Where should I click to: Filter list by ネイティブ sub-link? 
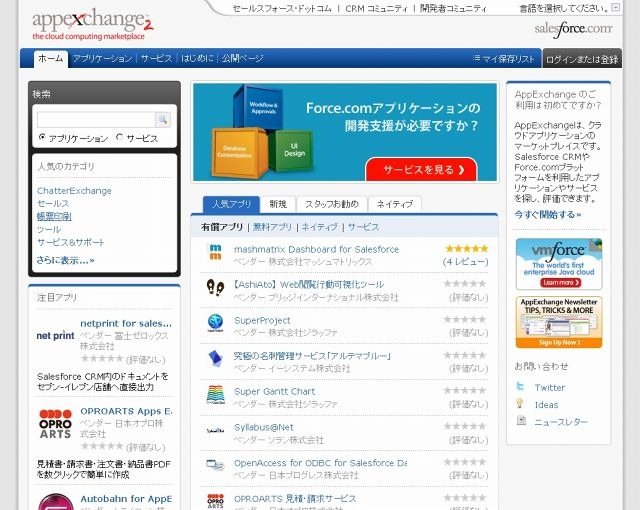tap(320, 227)
